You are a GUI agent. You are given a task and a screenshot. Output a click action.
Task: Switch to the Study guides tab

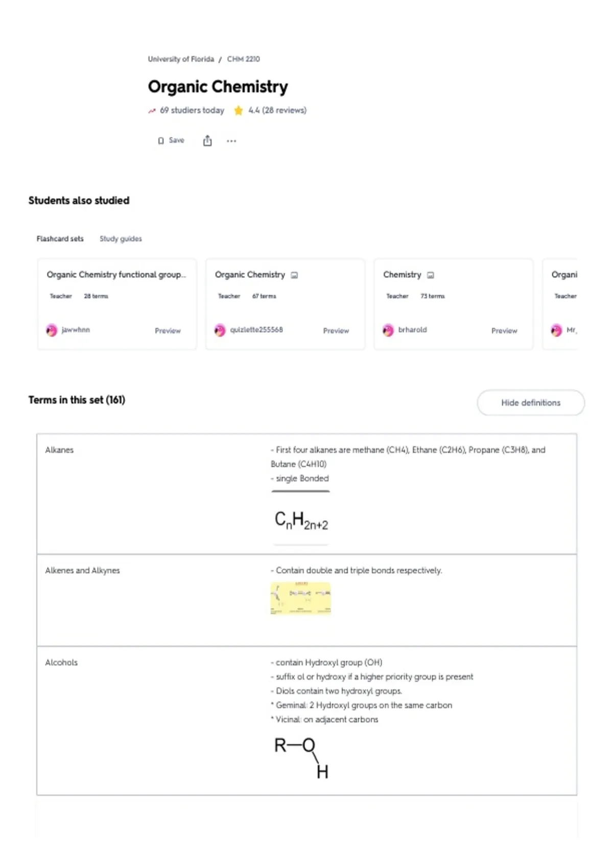pyautogui.click(x=121, y=238)
